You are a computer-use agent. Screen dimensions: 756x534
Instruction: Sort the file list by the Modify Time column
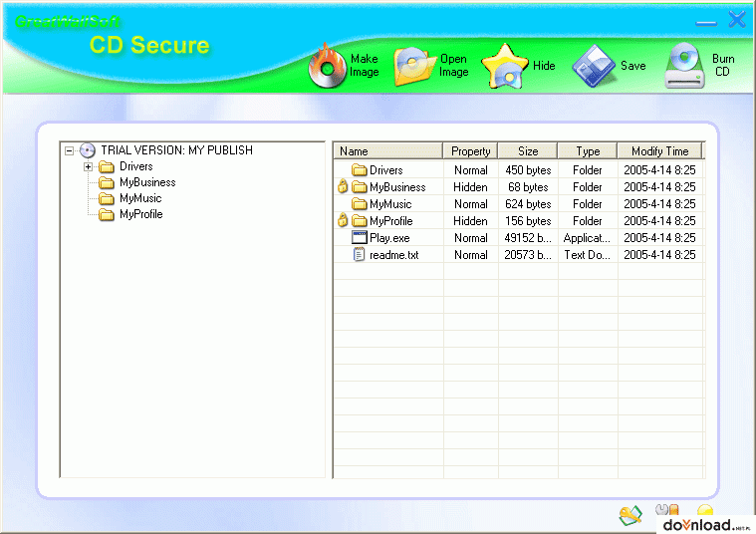tap(660, 151)
